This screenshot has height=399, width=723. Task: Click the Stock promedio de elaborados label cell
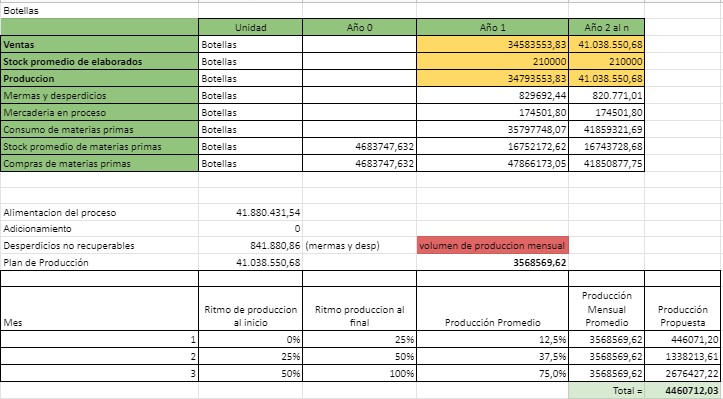(99, 62)
